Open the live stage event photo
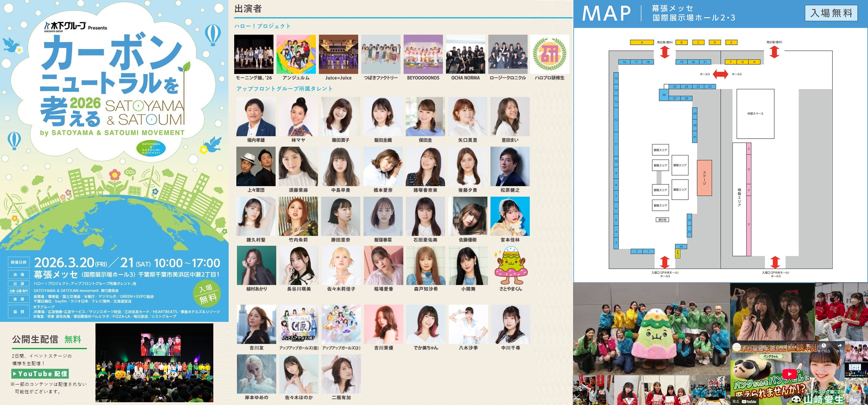The width and height of the screenshot is (868, 405). pos(154,363)
